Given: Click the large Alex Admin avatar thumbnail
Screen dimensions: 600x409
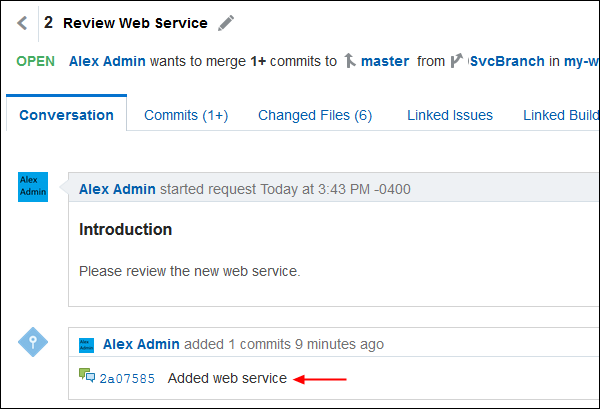Looking at the screenshot, I should tap(33, 187).
